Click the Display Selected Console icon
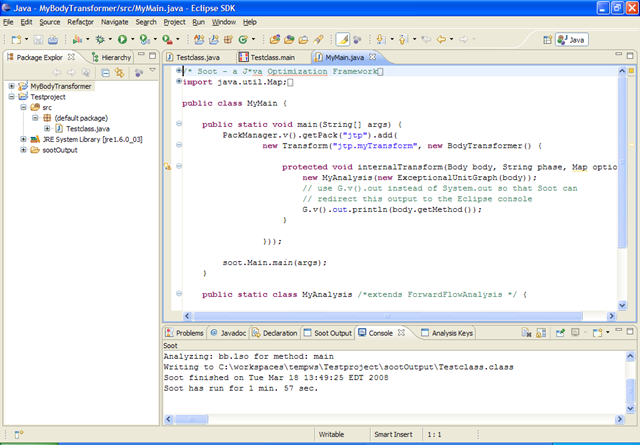This screenshot has width=640, height=445. coord(575,333)
